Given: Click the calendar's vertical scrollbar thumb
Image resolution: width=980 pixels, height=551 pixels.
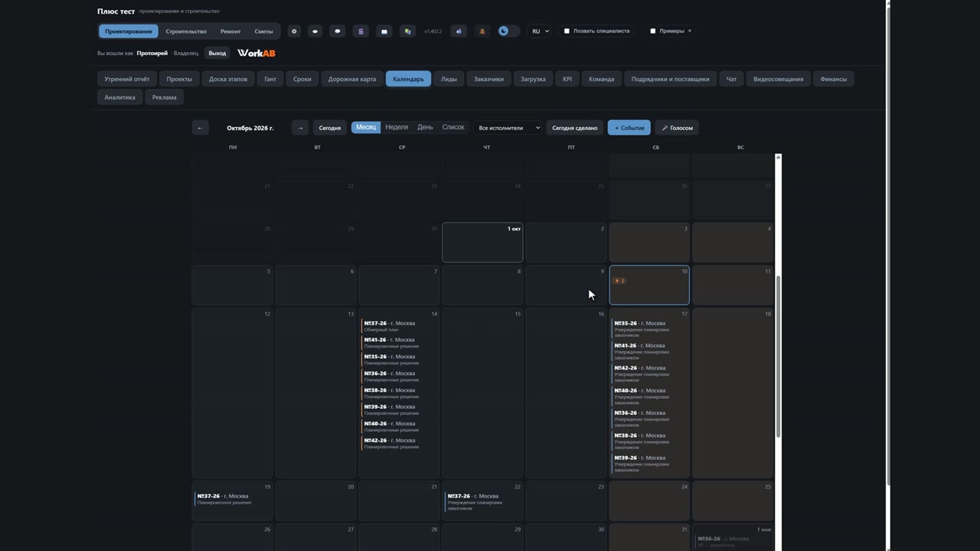Looking at the screenshot, I should pyautogui.click(x=779, y=357).
